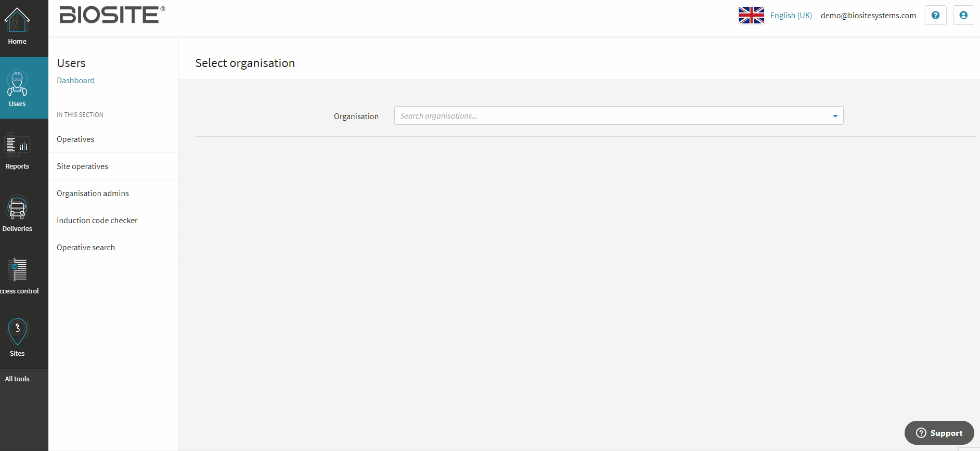Open the Reports chart icon
This screenshot has height=451, width=980.
(x=17, y=145)
